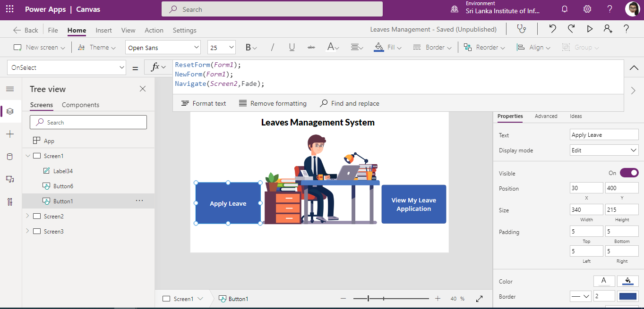
Task: Expand the fx formula options chevron
Action: (x=164, y=67)
